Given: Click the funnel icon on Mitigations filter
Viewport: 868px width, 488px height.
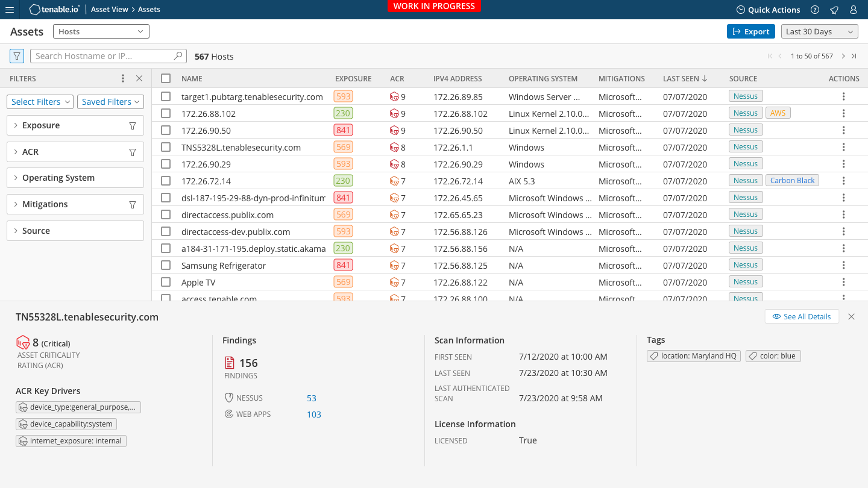Looking at the screenshot, I should (x=133, y=204).
